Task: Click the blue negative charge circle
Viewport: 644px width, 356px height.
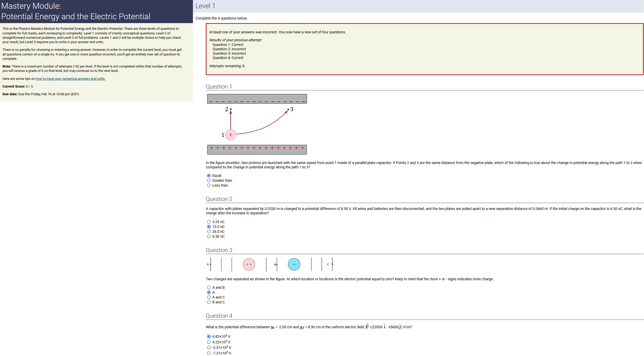Action: [x=294, y=264]
